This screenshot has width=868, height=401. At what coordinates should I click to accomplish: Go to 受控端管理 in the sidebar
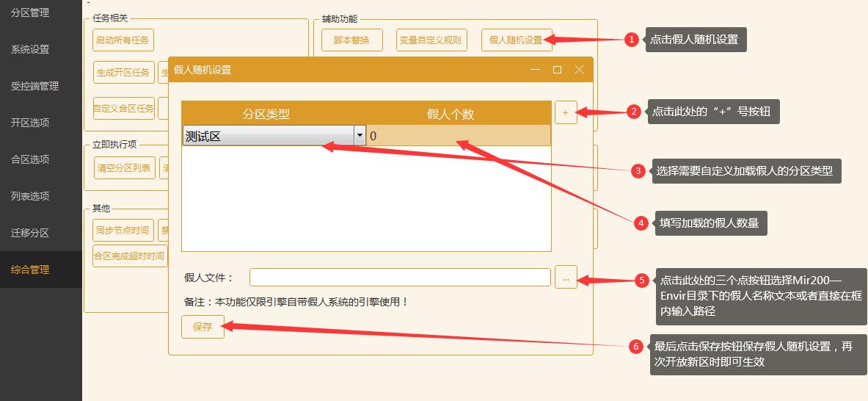(x=34, y=86)
